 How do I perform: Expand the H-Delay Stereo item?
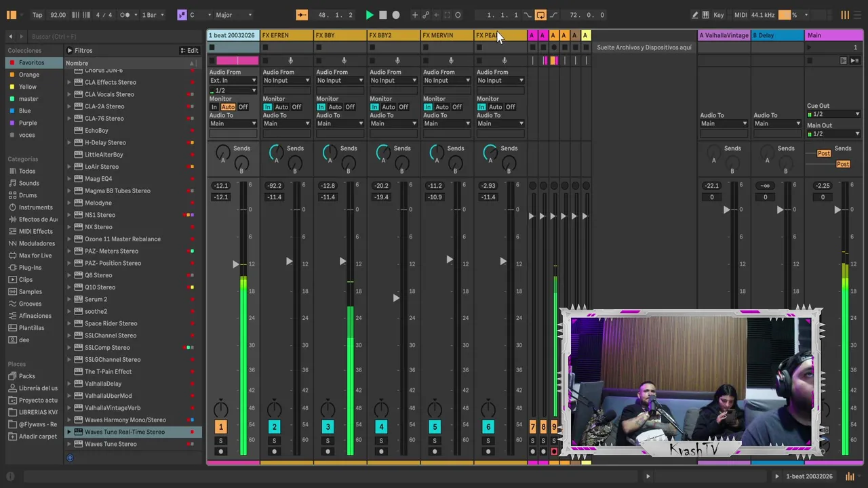(69, 143)
